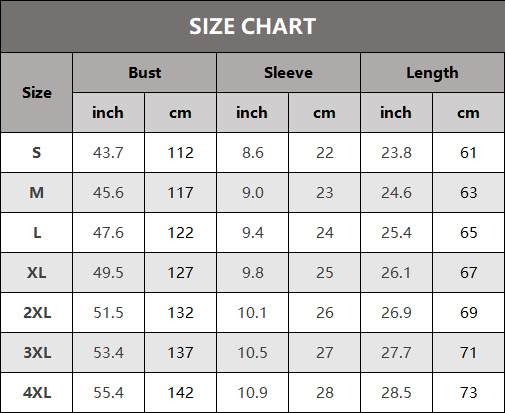This screenshot has width=505, height=413.
Task: Select the Bust column header
Action: click(145, 72)
